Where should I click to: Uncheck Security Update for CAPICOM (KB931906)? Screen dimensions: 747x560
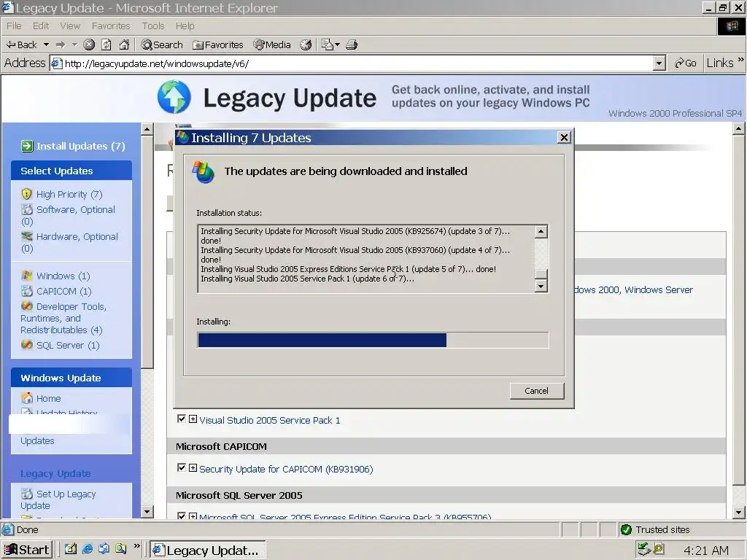pos(181,468)
